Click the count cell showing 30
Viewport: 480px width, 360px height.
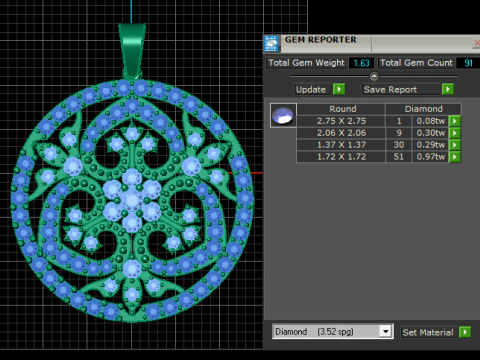pyautogui.click(x=399, y=145)
